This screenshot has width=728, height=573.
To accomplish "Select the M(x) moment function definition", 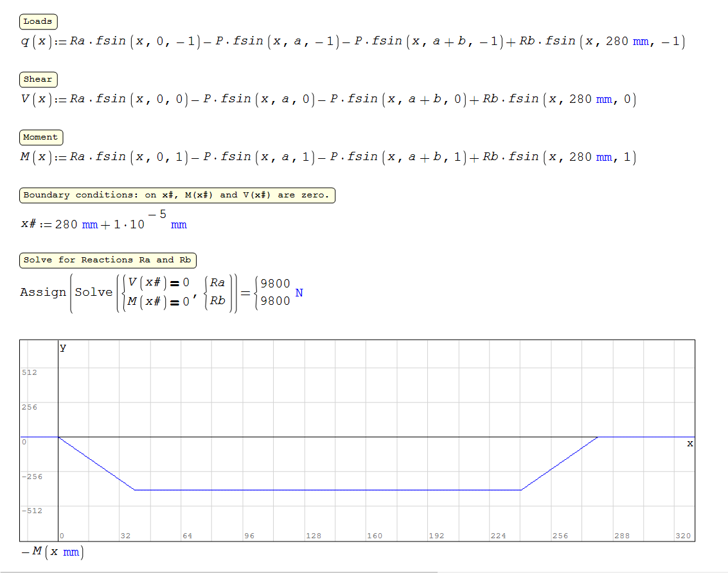I will coord(328,158).
